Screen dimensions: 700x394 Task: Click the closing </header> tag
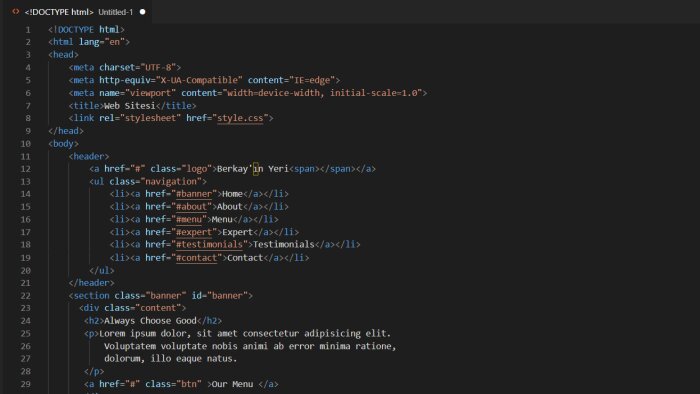click(x=92, y=282)
